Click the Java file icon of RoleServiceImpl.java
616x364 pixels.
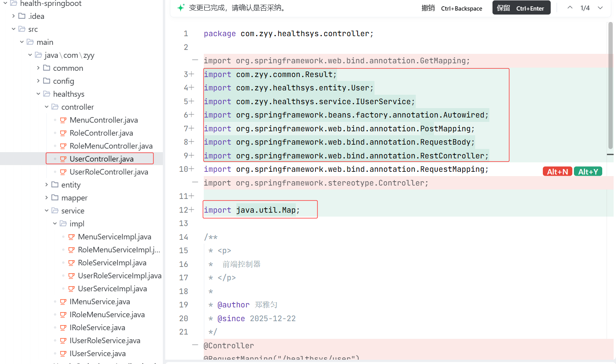point(71,263)
